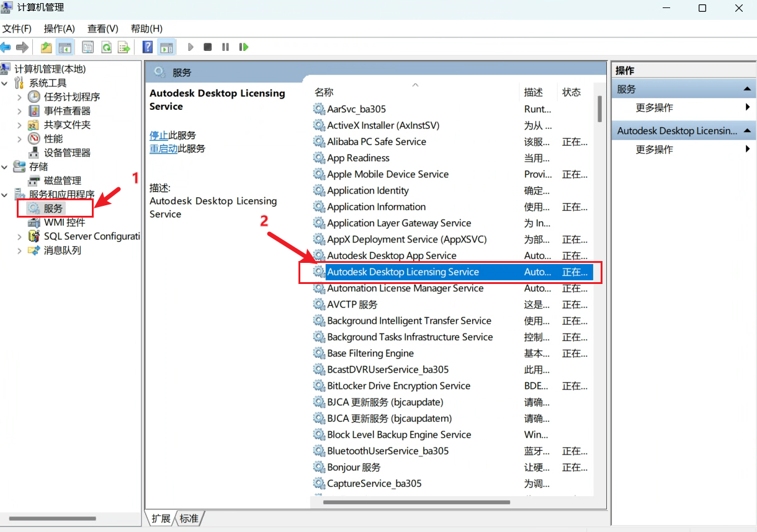This screenshot has width=757, height=532.
Task: Collapse the 系统工具 tree node
Action: (6, 83)
